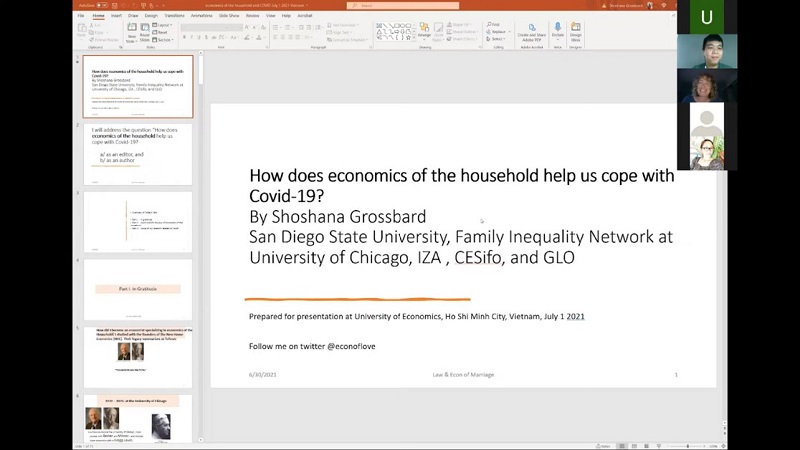Toggle Underline formatting
800x450 pixels.
point(199,37)
